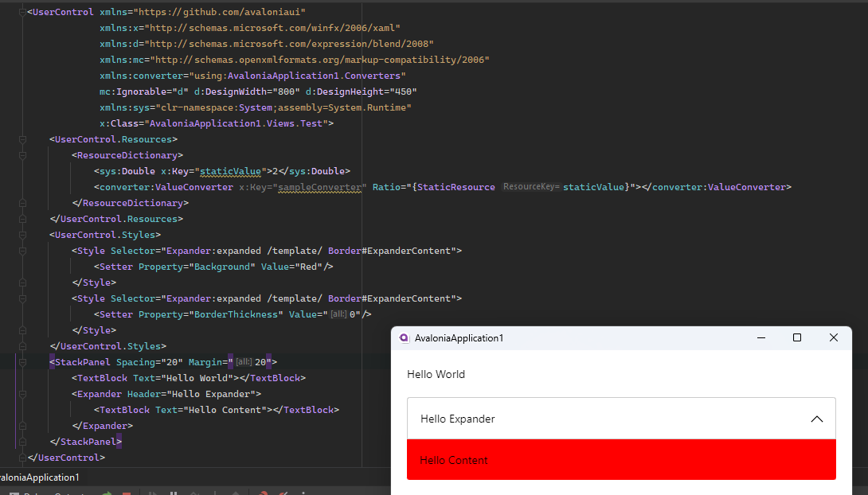Collapse the UserControl.Styles fold region
The height and width of the screenshot is (495, 868).
(22, 234)
